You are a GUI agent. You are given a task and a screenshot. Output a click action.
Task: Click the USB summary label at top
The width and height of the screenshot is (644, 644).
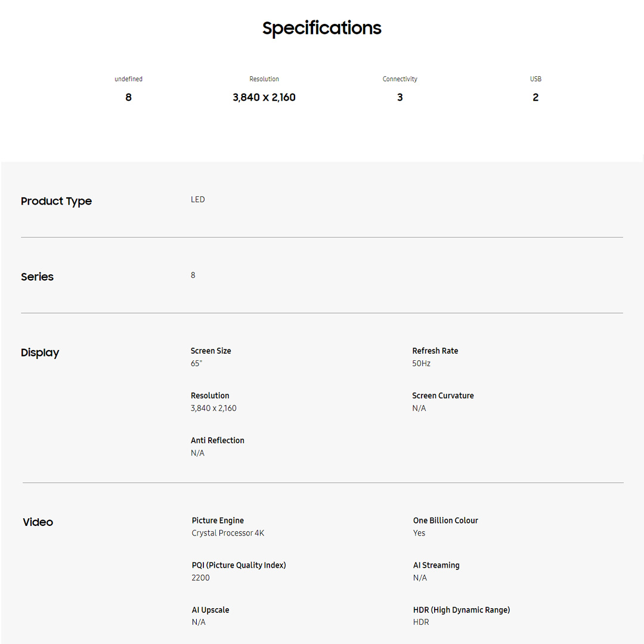point(535,79)
